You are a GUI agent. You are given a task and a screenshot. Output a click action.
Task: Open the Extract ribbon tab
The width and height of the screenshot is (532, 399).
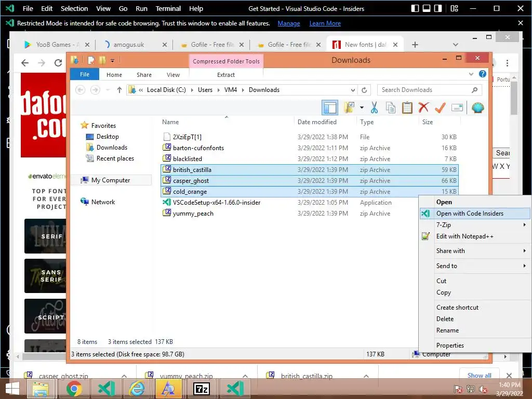point(226,75)
